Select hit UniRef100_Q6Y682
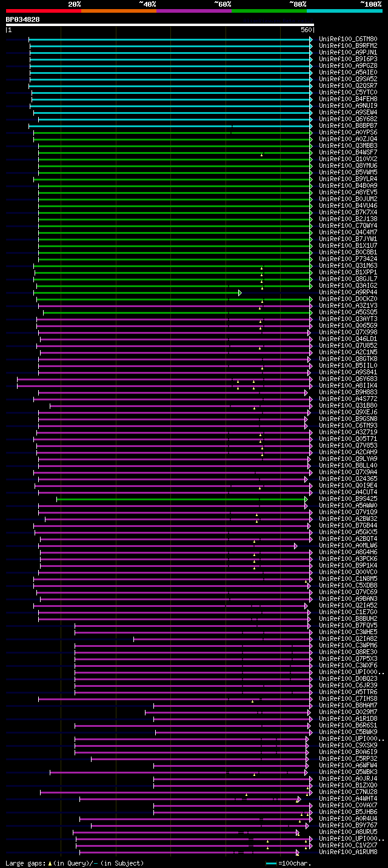 348,119
